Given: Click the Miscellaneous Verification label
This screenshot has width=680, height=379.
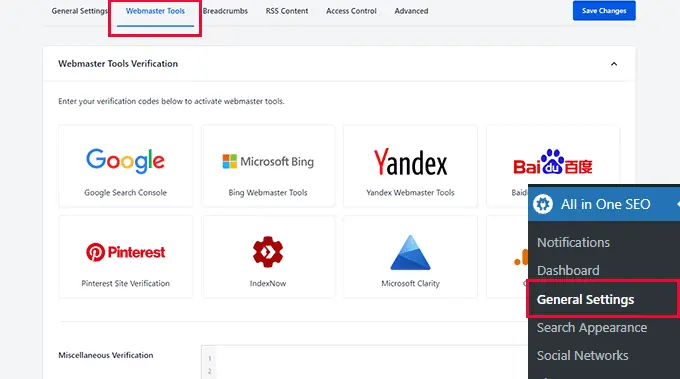Looking at the screenshot, I should [x=106, y=355].
